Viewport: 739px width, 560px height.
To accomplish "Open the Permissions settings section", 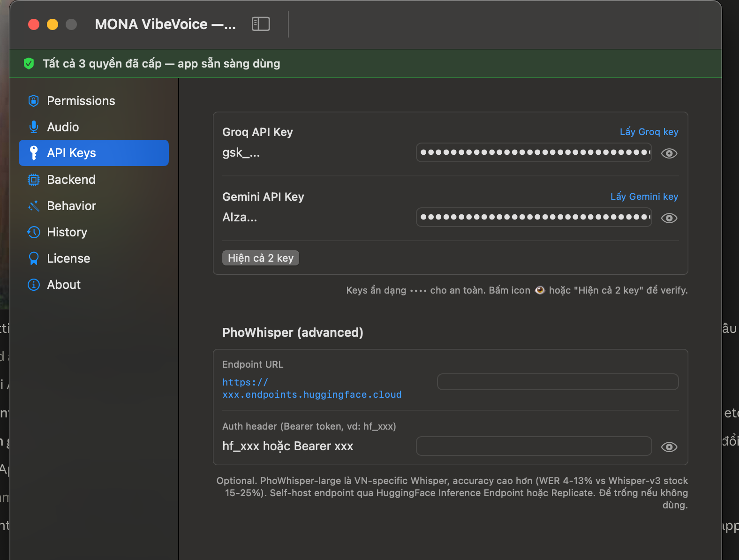I will 94,101.
